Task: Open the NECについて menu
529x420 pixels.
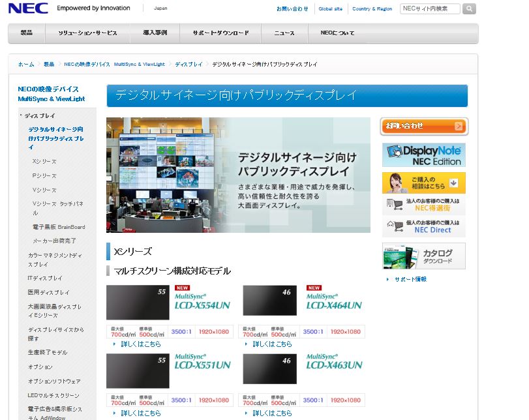Action: click(x=337, y=33)
